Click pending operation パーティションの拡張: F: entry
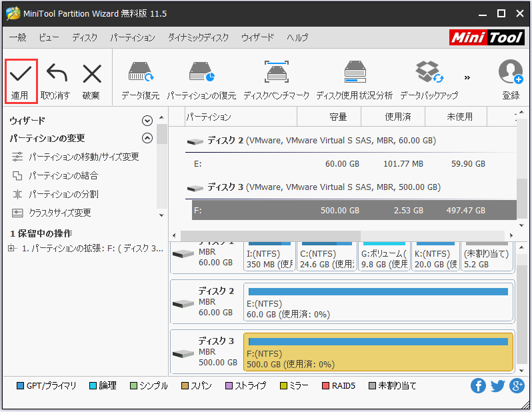The height and width of the screenshot is (412, 532). [x=93, y=249]
